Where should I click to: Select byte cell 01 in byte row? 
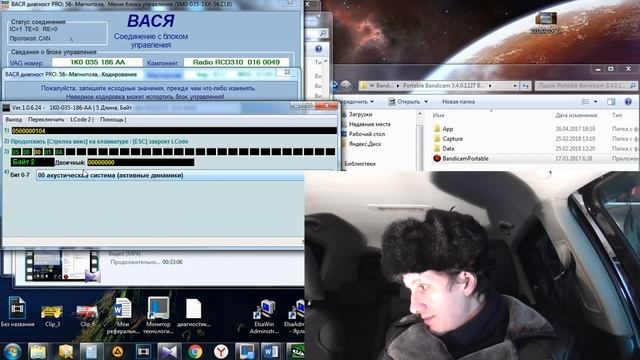[x=48, y=152]
